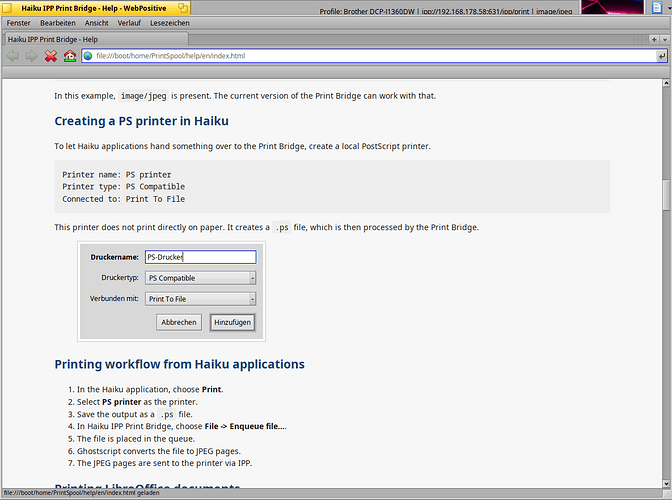Image resolution: width=672 pixels, height=500 pixels.
Task: Click the code line Printer type: PS Compatible
Action: pos(123,187)
